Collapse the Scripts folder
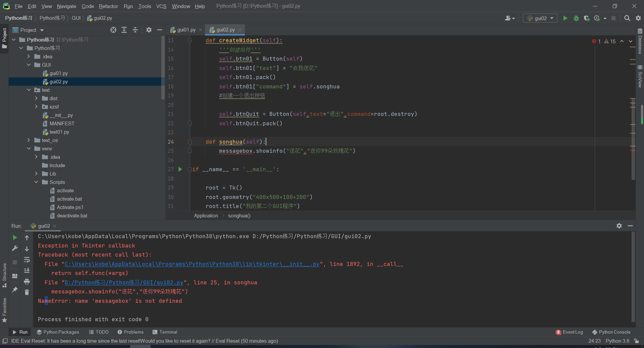Screen dimensions: 644x348 click(x=36, y=182)
